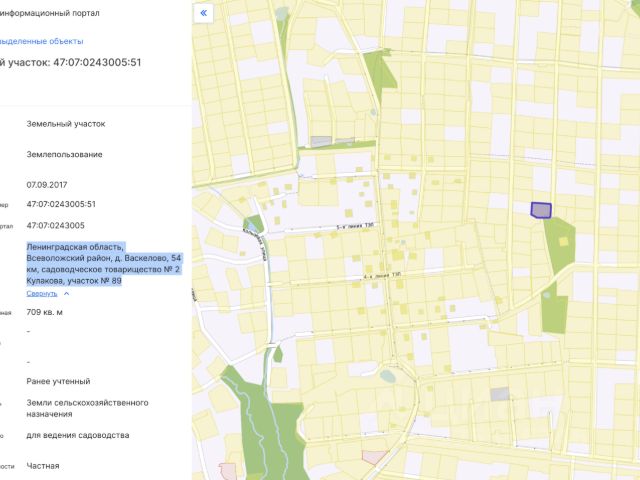
Task: Click the 'Земельный участок' type value
Action: (66, 124)
